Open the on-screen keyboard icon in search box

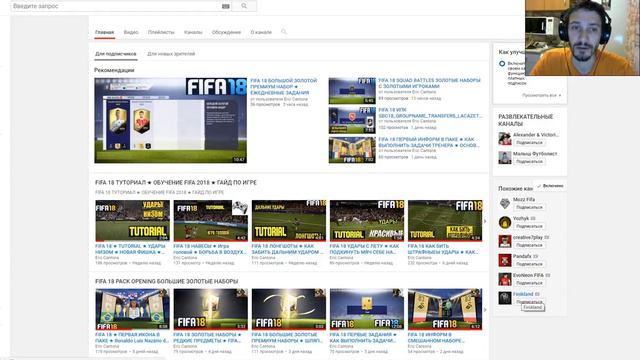(225, 6)
